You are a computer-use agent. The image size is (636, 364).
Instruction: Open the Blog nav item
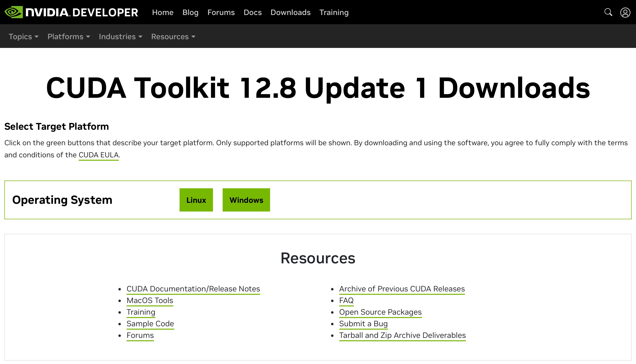[x=190, y=12]
